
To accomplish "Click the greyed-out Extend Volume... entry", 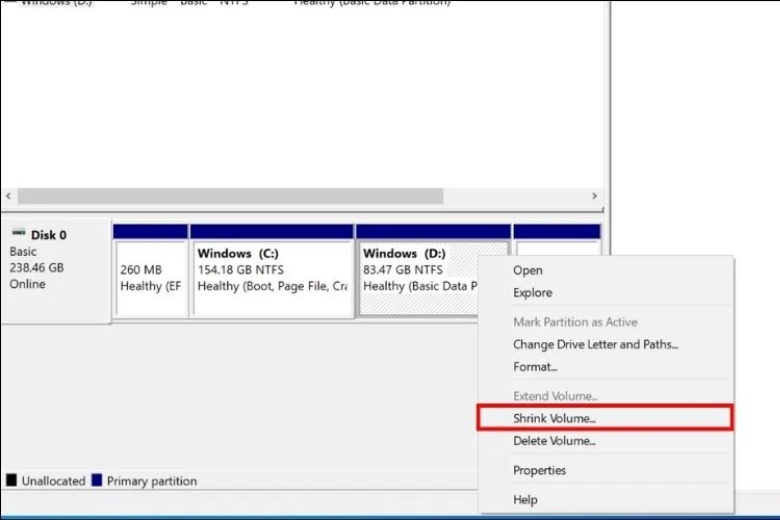I will 555,396.
